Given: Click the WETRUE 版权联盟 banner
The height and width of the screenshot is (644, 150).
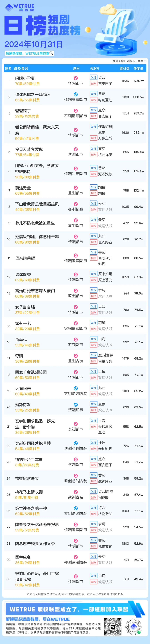Looking at the screenshot, I should point(75,609).
